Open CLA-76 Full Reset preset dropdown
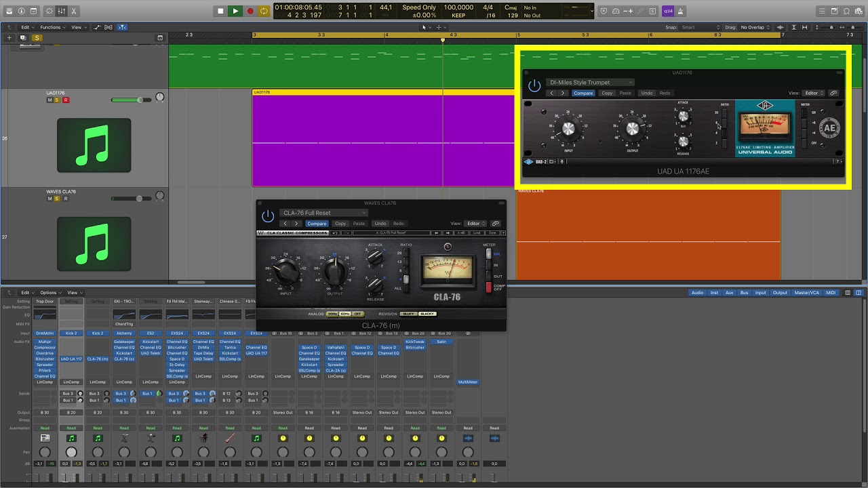 (x=323, y=213)
